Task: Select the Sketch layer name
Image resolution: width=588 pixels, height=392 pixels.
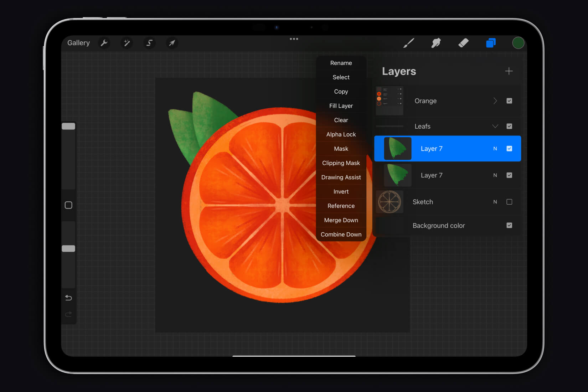Action: click(x=423, y=202)
